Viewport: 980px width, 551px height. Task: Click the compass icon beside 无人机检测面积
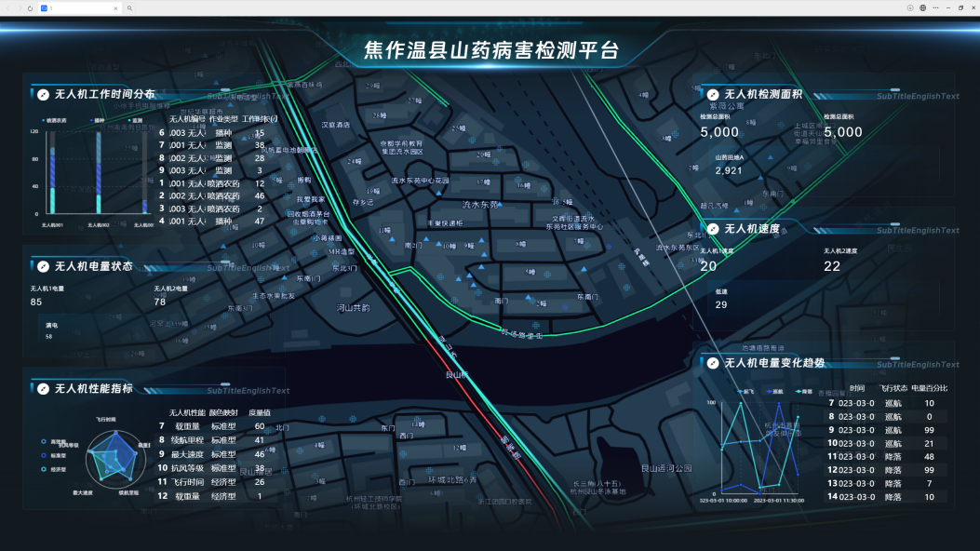coord(713,94)
